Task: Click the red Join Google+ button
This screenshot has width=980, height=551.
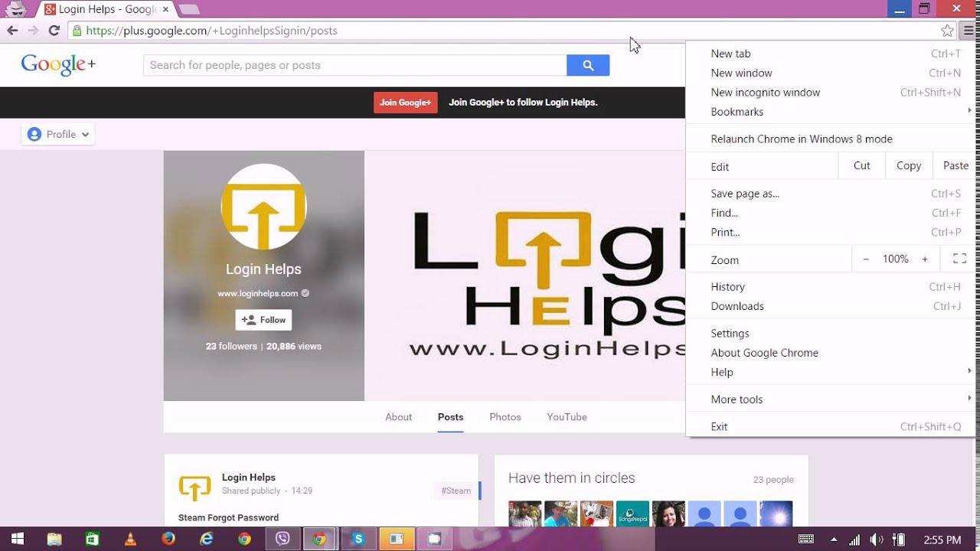Action: 406,103
